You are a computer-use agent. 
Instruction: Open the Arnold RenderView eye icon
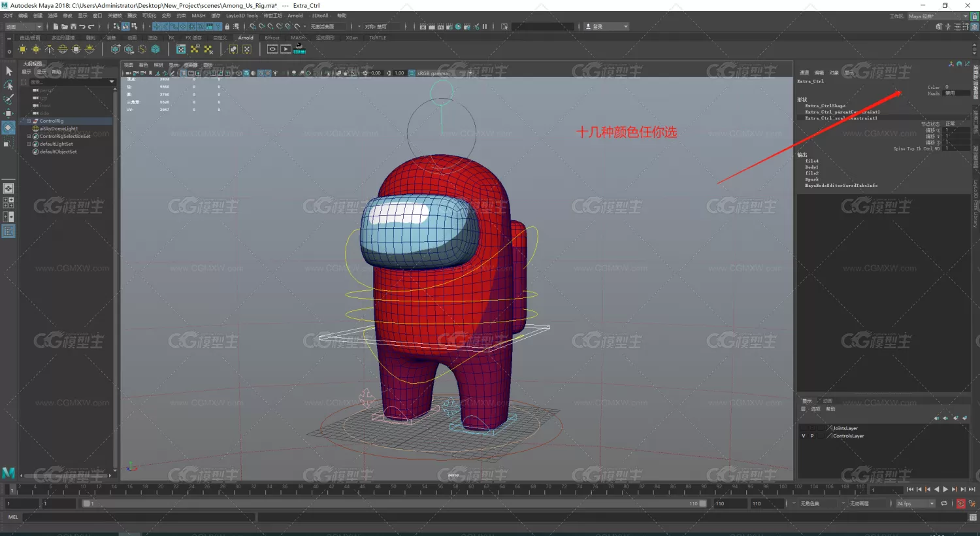[x=272, y=49]
